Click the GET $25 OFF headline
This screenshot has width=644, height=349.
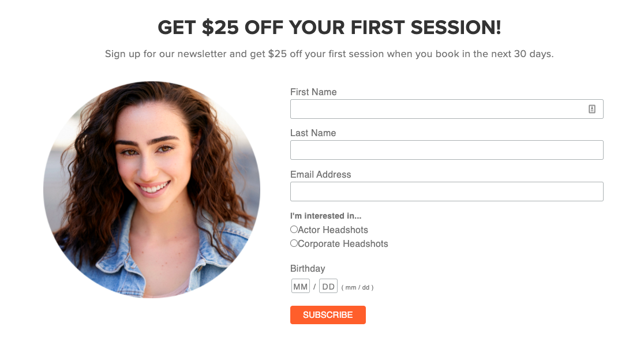pos(330,27)
